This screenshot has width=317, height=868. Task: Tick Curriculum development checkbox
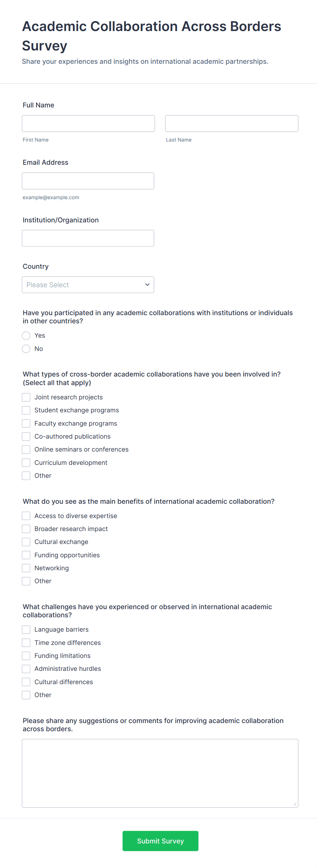[26, 462]
